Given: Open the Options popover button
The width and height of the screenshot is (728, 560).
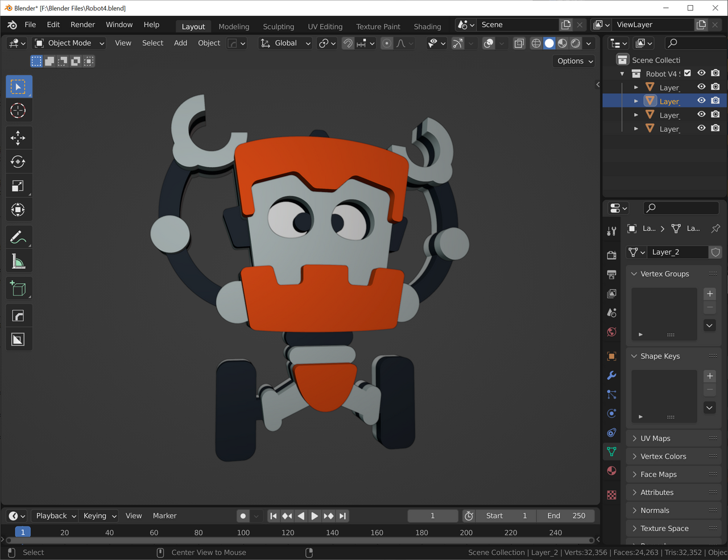Looking at the screenshot, I should (575, 61).
